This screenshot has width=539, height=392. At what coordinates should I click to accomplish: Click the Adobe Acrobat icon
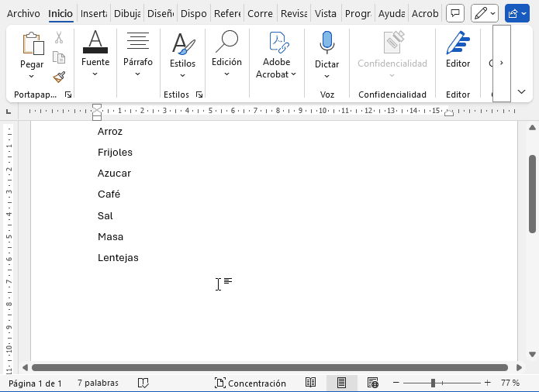click(x=277, y=43)
